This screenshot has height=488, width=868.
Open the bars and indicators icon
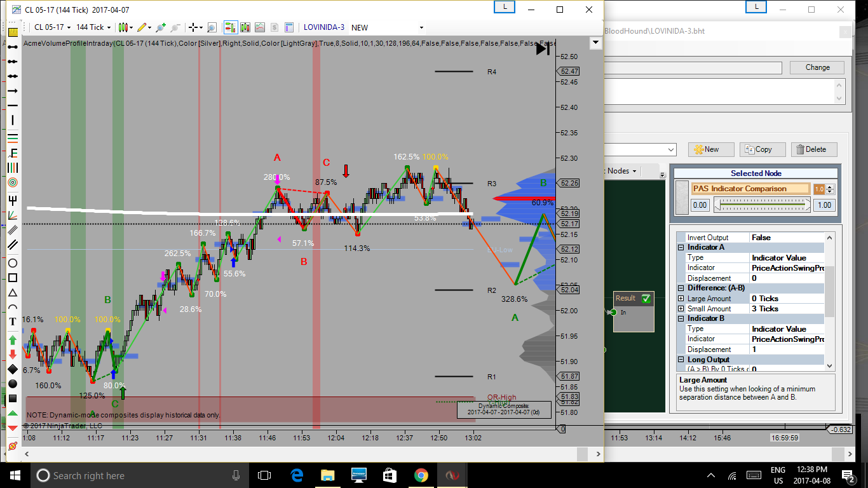[245, 27]
